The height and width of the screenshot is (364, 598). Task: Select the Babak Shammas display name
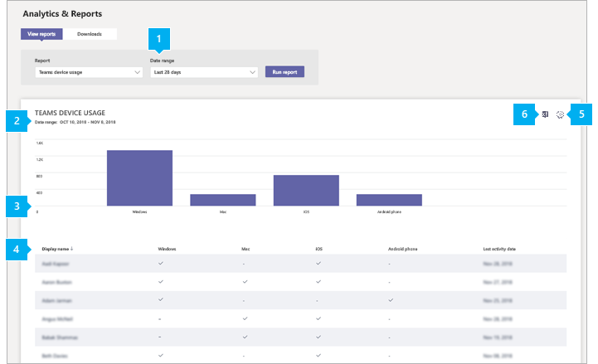(x=60, y=337)
